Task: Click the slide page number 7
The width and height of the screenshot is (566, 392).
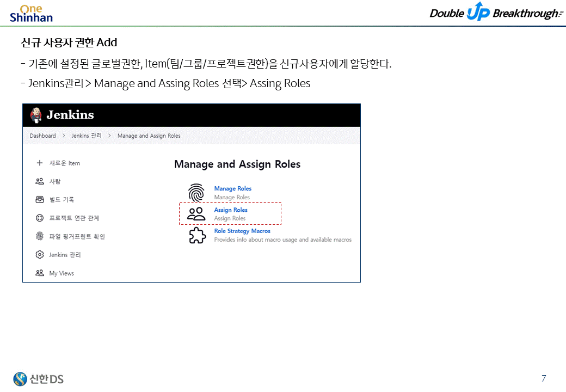Action: coord(544,378)
